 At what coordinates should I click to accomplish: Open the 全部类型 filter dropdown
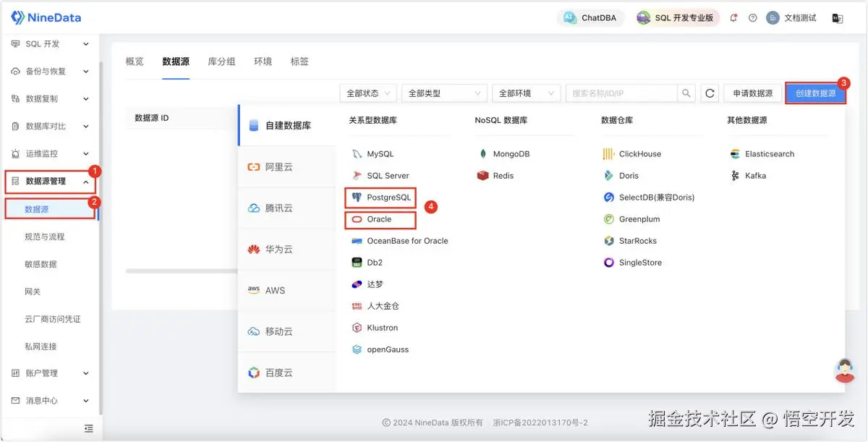(x=445, y=93)
